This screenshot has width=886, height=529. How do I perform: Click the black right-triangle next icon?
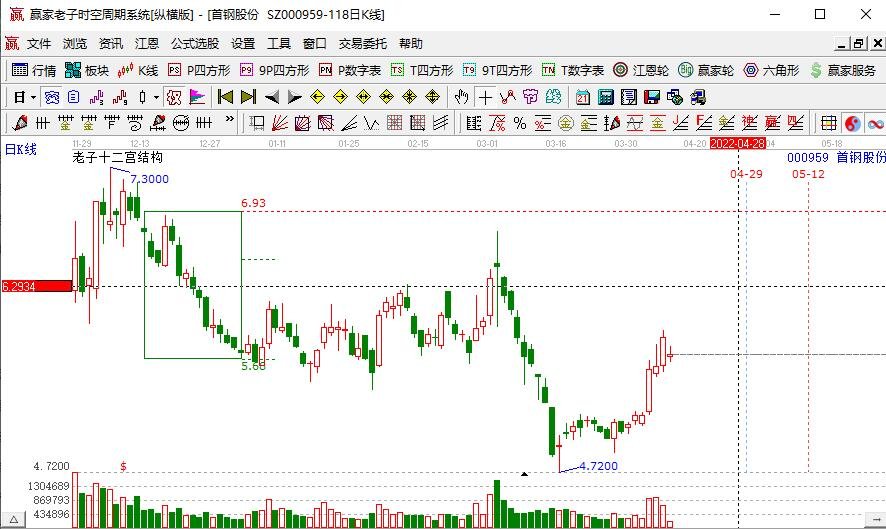coord(294,98)
